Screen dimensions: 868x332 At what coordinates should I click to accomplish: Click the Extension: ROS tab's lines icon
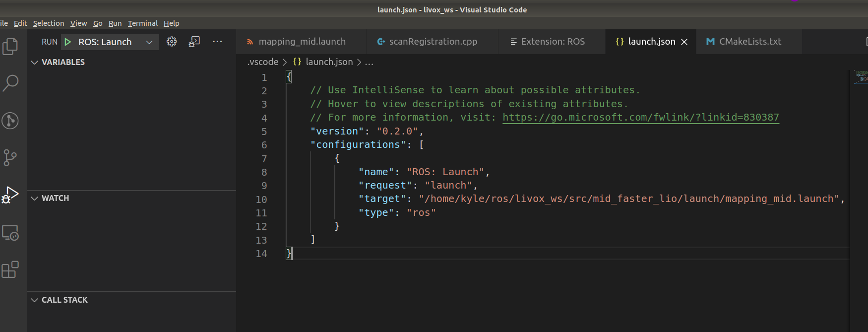coord(513,42)
